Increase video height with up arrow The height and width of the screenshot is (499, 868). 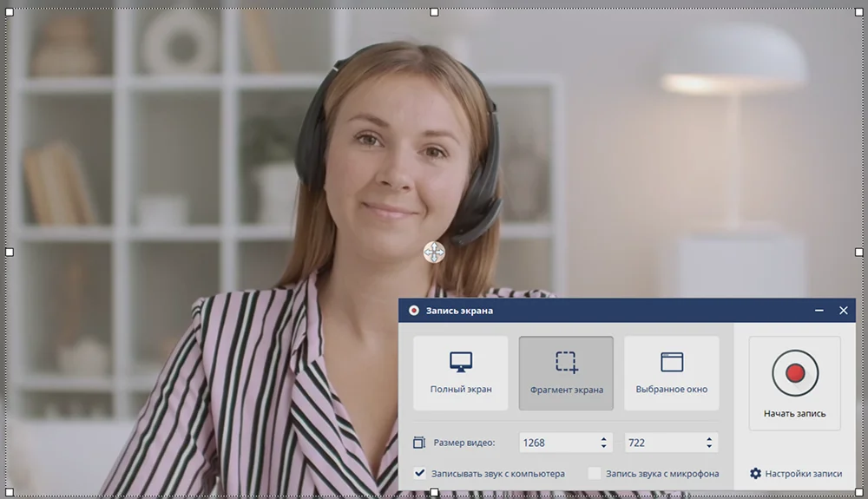(x=709, y=439)
